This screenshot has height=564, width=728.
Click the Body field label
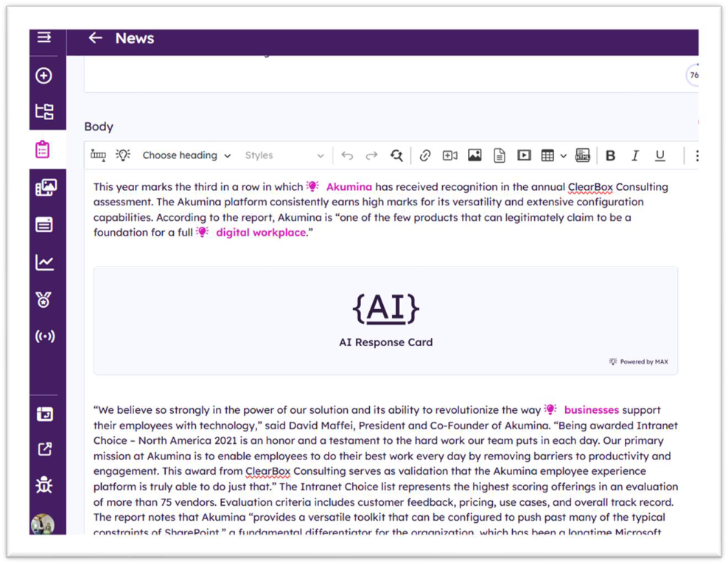coord(99,127)
